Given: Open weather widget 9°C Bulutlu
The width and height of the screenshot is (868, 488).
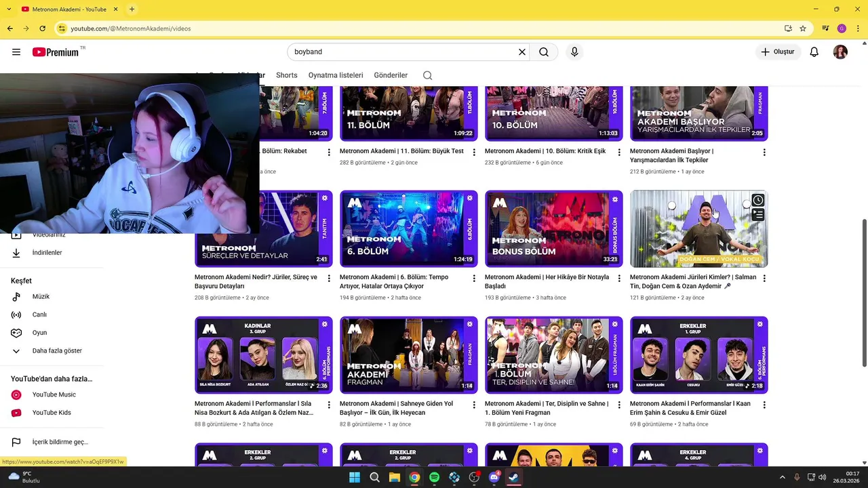Looking at the screenshot, I should pos(24,477).
